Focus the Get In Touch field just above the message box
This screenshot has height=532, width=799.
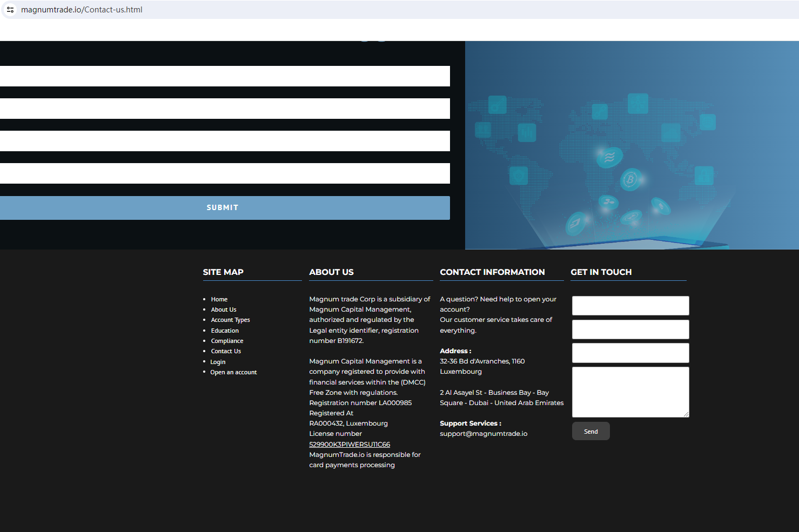tap(630, 353)
